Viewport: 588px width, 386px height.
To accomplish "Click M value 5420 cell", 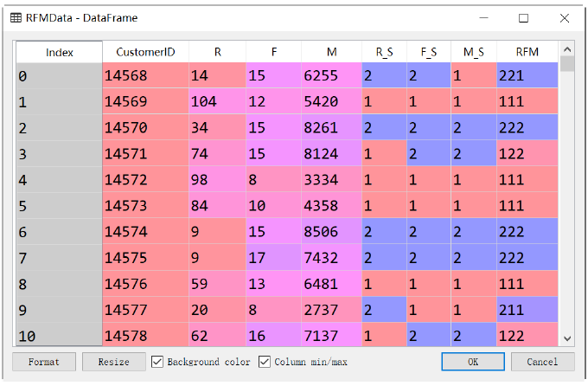I will [x=331, y=101].
